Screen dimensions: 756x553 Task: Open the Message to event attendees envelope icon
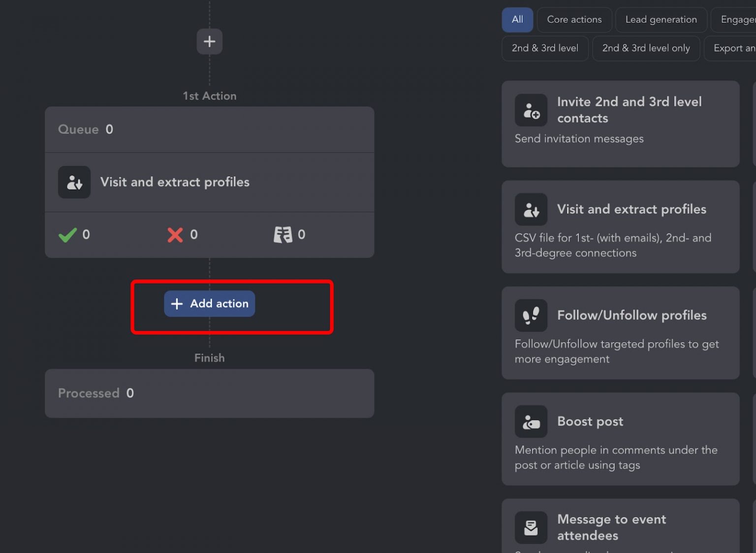pos(531,527)
